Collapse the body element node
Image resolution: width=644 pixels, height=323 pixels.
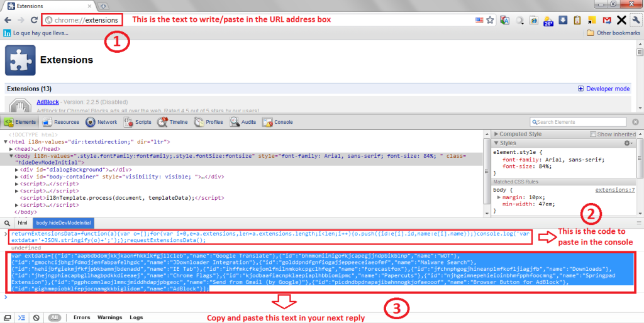click(x=11, y=156)
